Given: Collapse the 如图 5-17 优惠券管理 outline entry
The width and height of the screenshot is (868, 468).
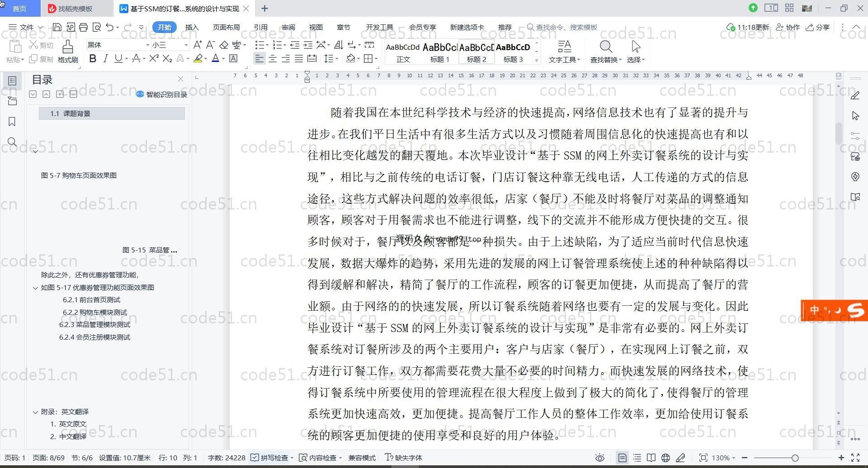Looking at the screenshot, I should [35, 288].
